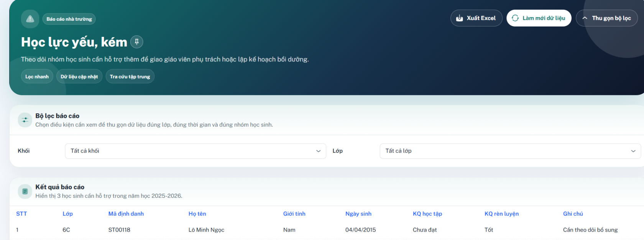
Task: Open the Tất cả khối dropdown
Action: coord(195,151)
